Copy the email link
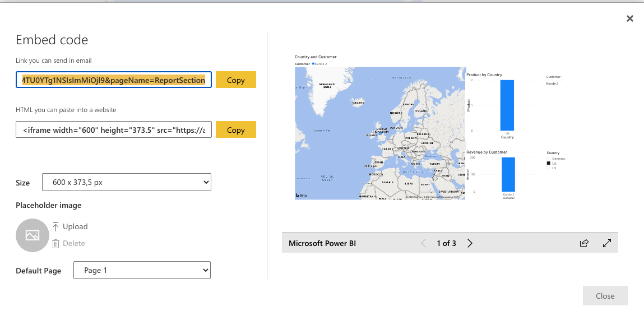Viewport: 644px width, 325px height. (236, 80)
